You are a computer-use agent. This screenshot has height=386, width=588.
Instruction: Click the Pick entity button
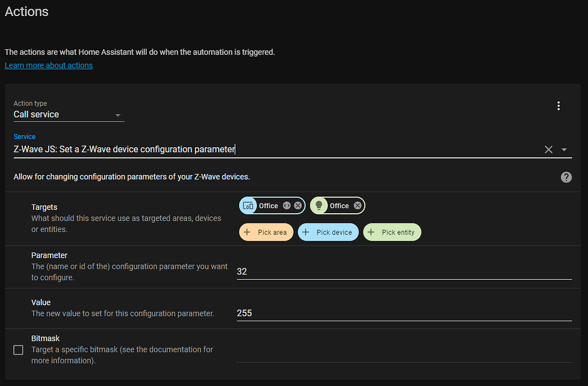(392, 232)
